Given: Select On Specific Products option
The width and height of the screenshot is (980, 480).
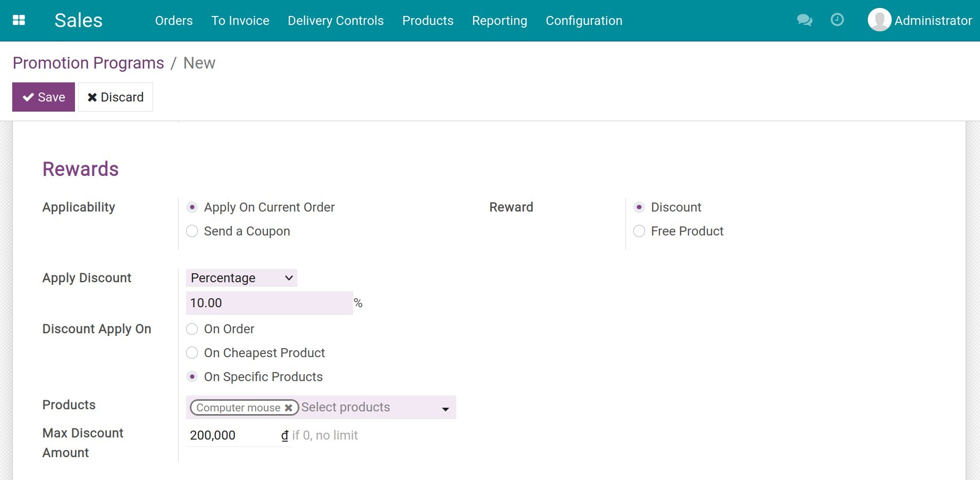Looking at the screenshot, I should (192, 377).
